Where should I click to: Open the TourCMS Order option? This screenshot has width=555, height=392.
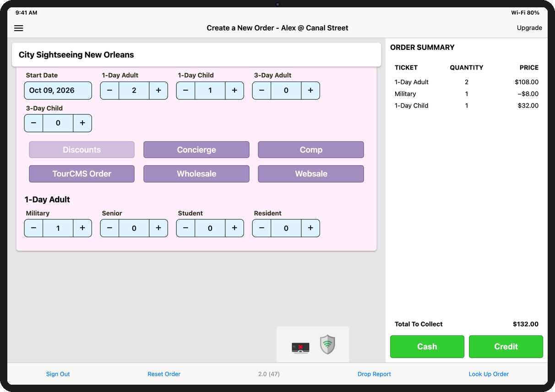82,174
